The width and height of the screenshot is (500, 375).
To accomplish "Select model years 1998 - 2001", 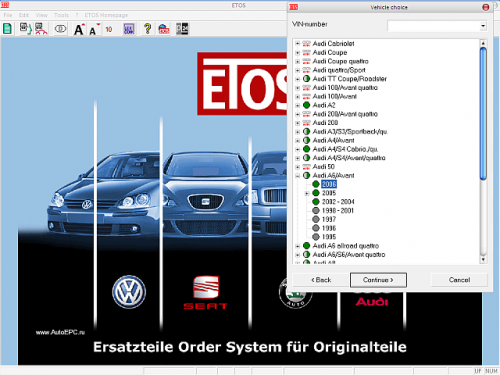I will (x=338, y=211).
